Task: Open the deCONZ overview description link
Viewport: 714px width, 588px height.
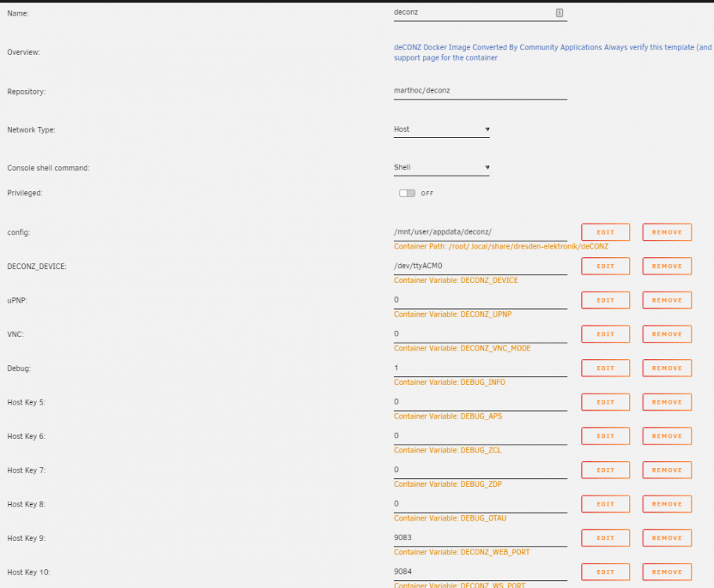Action: 552,53
